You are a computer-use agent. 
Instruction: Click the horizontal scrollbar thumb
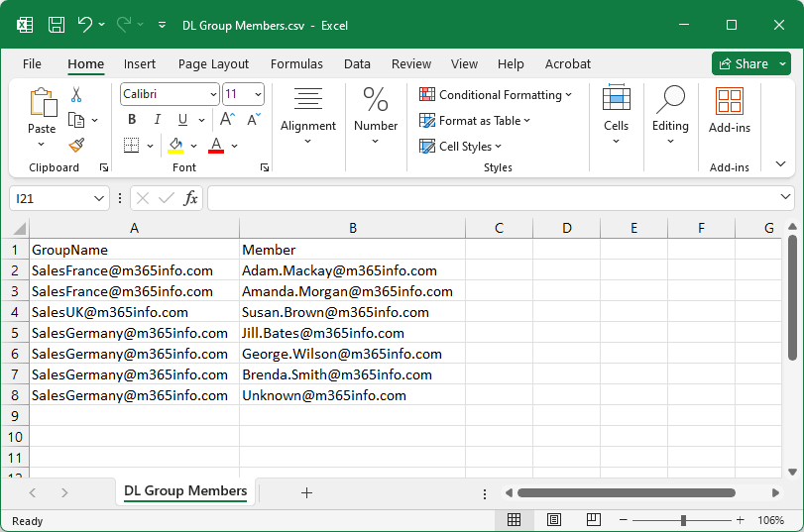[x=627, y=493]
